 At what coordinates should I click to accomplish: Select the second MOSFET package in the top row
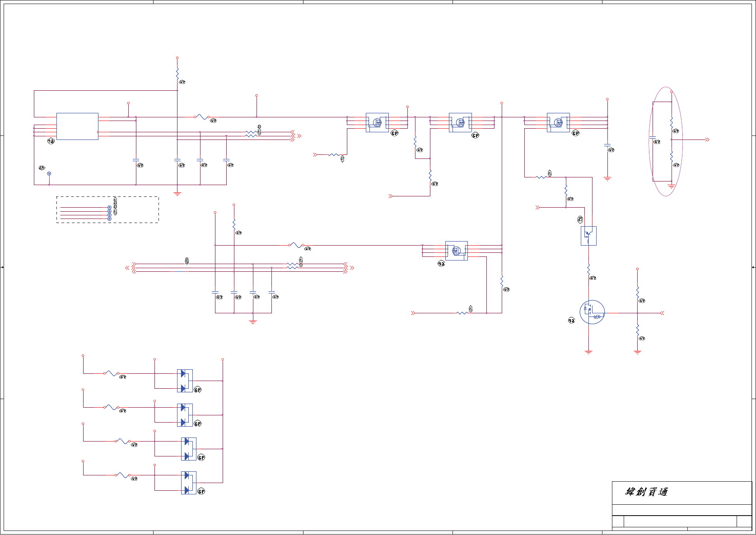coord(460,122)
